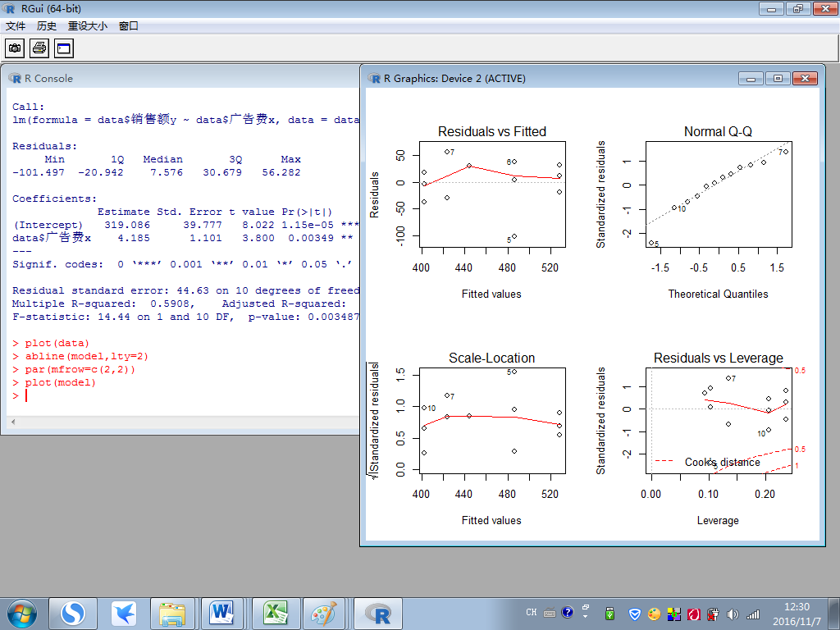
Task: Click the 'Leverage' axis label
Action: [718, 520]
